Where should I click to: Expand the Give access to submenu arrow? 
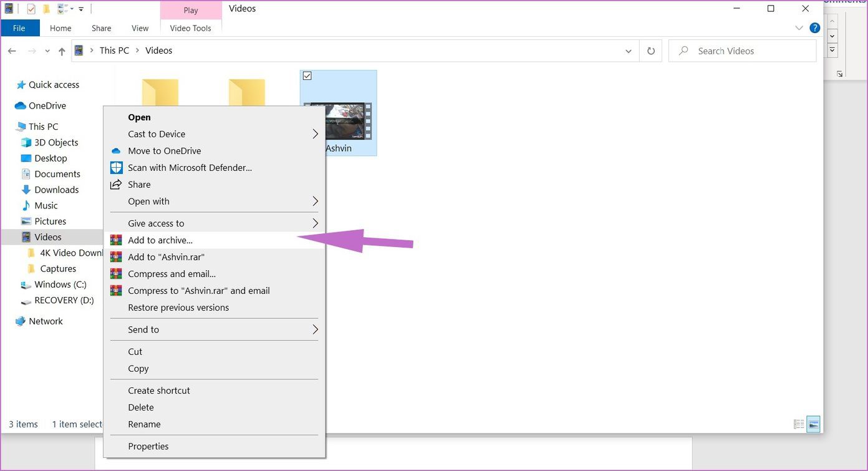(315, 223)
